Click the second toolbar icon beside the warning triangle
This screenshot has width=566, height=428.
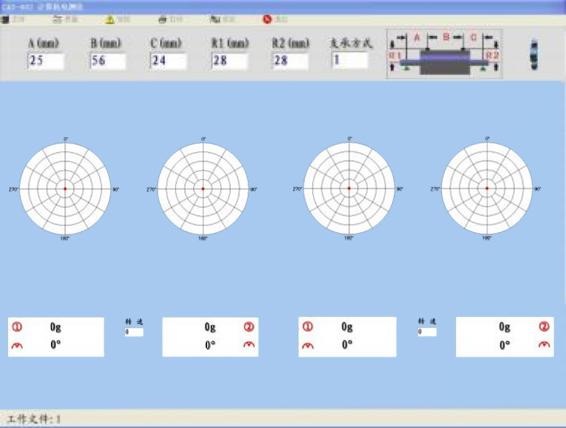(57, 19)
